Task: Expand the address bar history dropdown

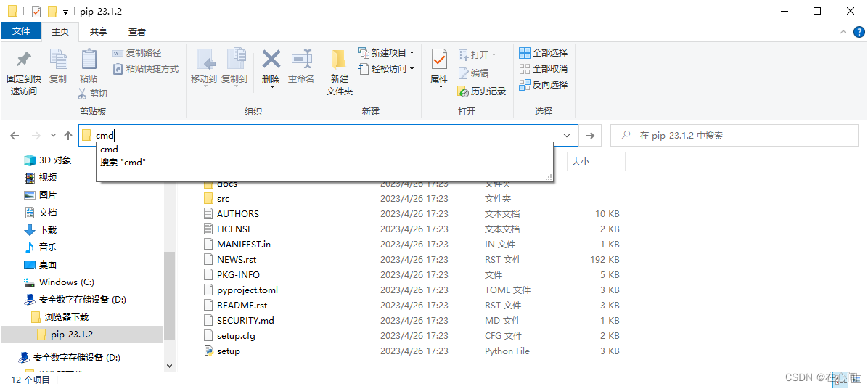Action: 567,136
